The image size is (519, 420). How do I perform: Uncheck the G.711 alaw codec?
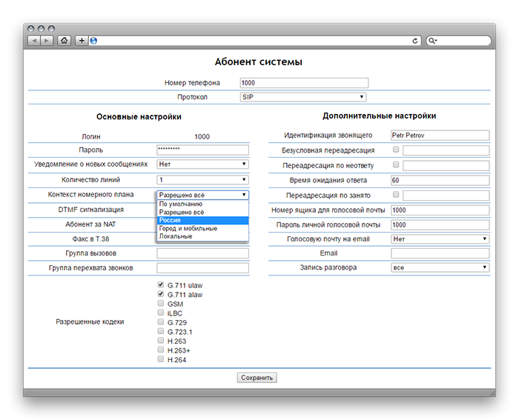click(x=161, y=293)
